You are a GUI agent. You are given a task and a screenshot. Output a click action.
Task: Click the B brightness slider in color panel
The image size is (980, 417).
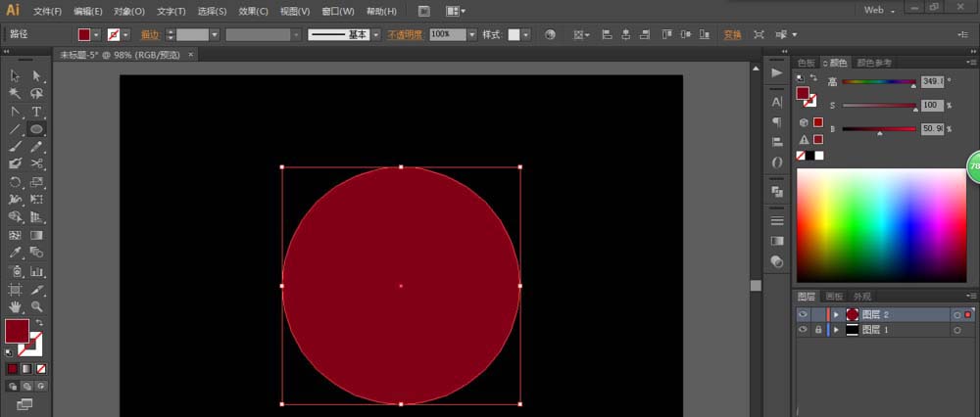[x=878, y=129]
